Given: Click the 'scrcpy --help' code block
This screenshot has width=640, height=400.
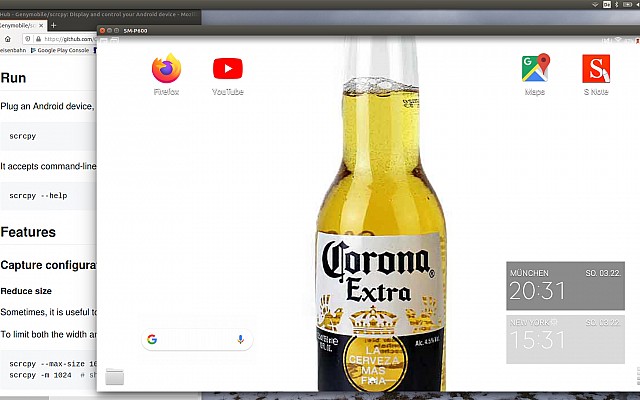Looking at the screenshot, I should tap(48, 196).
